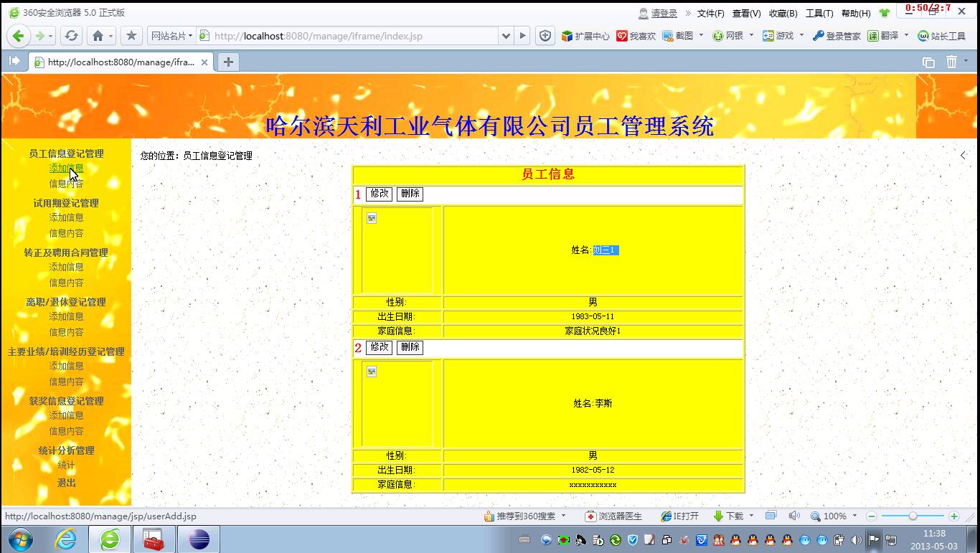Click 删除 for employee record 1
The width and height of the screenshot is (980, 553).
pyautogui.click(x=410, y=194)
